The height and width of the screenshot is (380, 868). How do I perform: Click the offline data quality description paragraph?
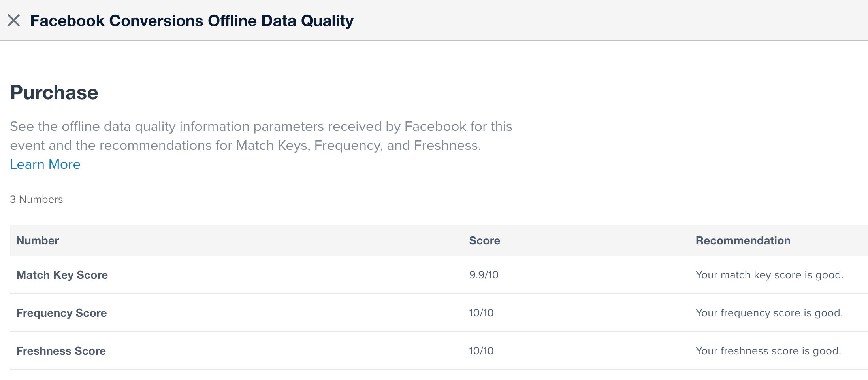(x=261, y=127)
